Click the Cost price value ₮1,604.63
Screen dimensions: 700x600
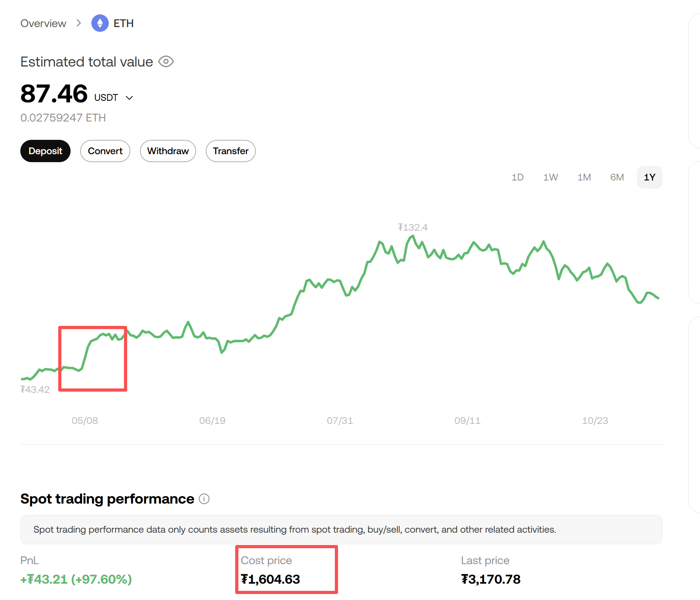pos(271,579)
